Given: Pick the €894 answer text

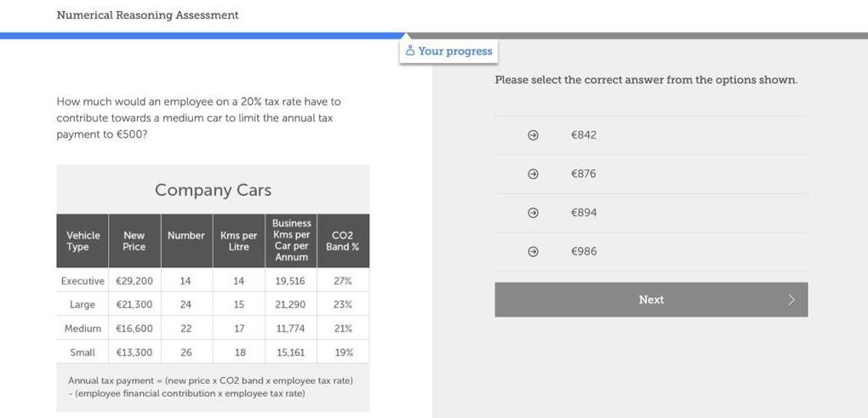Looking at the screenshot, I should 584,213.
